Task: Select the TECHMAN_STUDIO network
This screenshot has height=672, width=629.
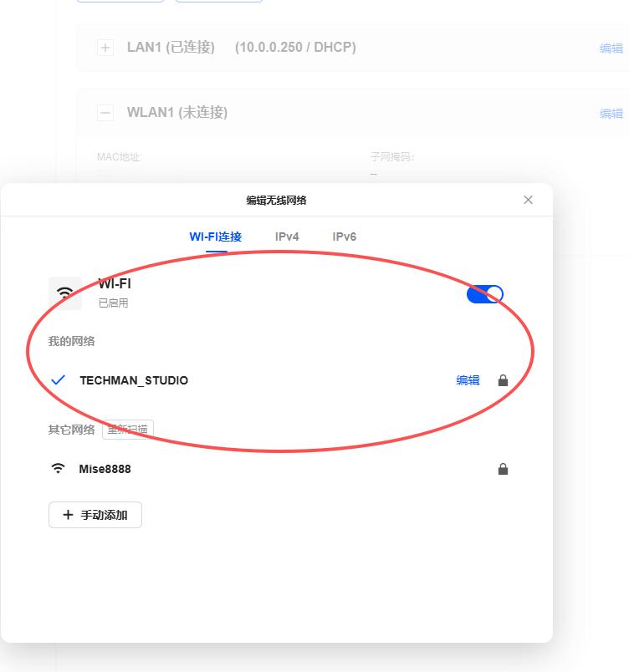Action: point(134,380)
